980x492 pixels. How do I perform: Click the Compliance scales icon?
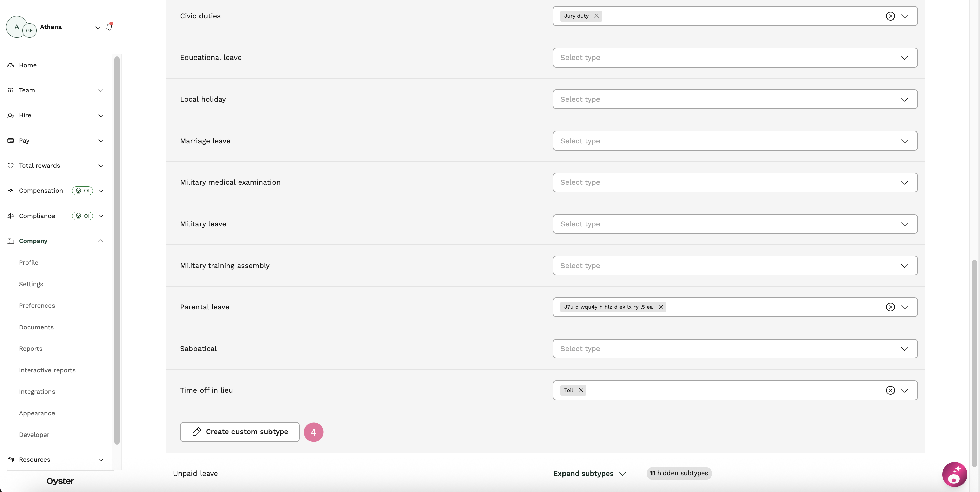[x=11, y=216]
